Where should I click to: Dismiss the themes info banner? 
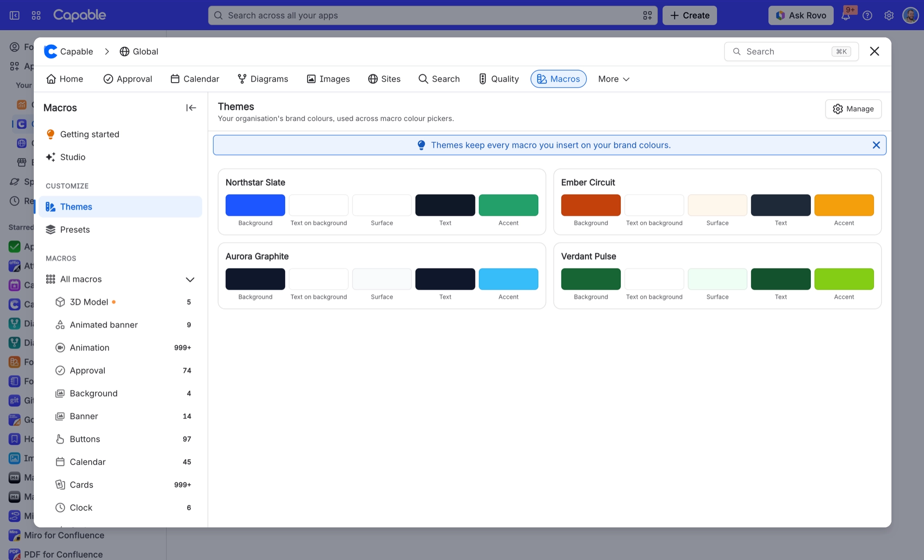pos(876,145)
